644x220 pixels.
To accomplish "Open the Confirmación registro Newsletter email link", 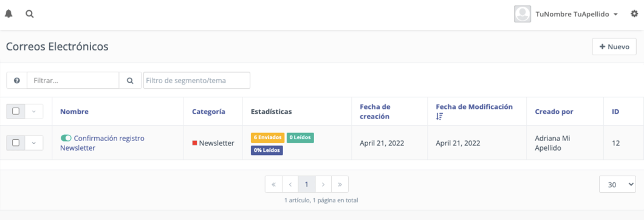I will (x=102, y=143).
